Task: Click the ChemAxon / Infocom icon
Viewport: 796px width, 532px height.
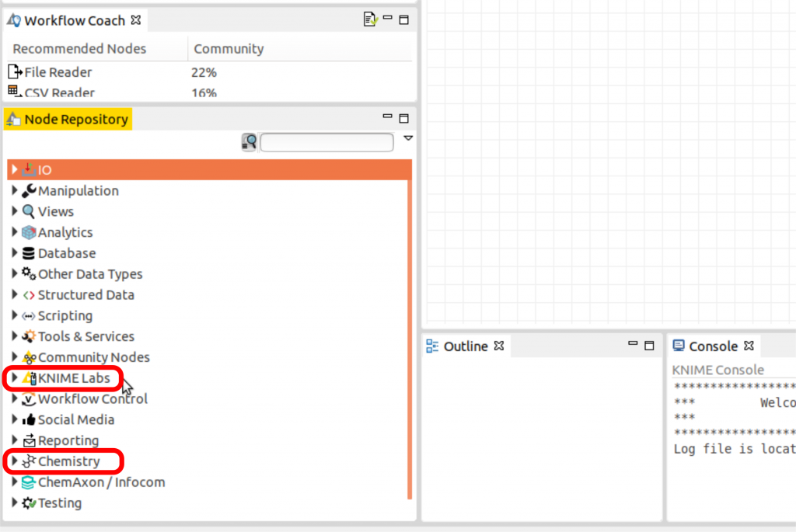Action: pos(29,482)
